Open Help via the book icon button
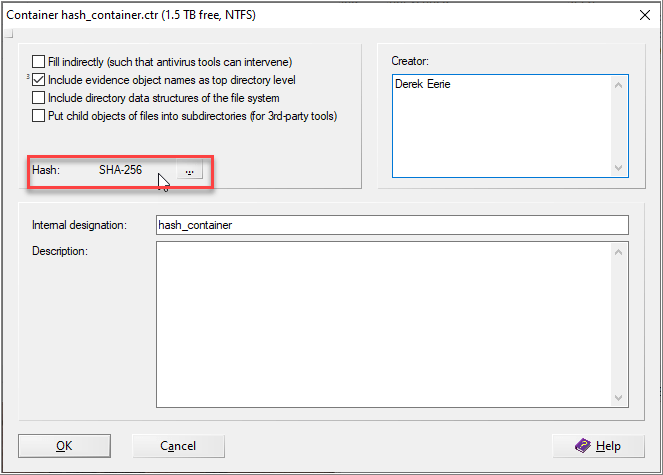663x475 pixels. [598, 446]
